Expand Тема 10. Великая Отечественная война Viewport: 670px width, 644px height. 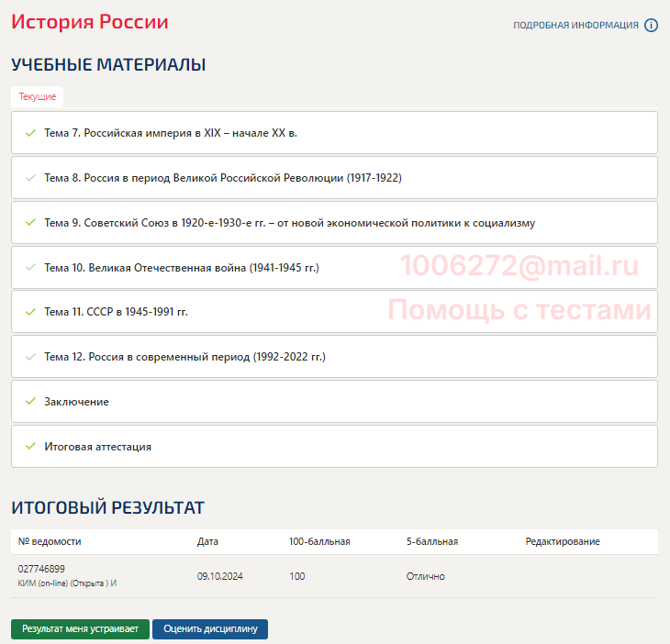(182, 268)
